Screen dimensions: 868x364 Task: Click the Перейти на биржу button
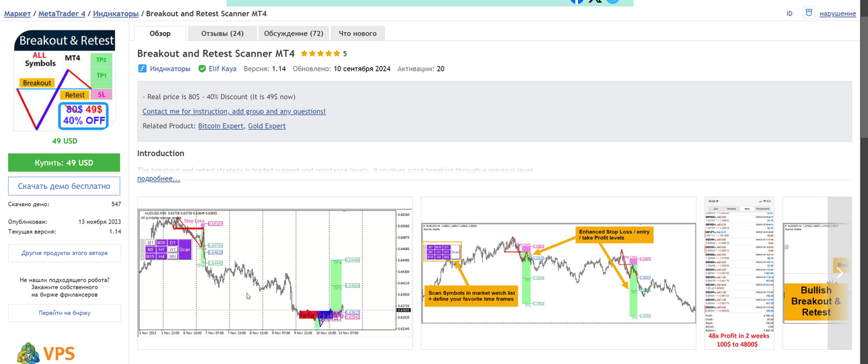tap(65, 313)
